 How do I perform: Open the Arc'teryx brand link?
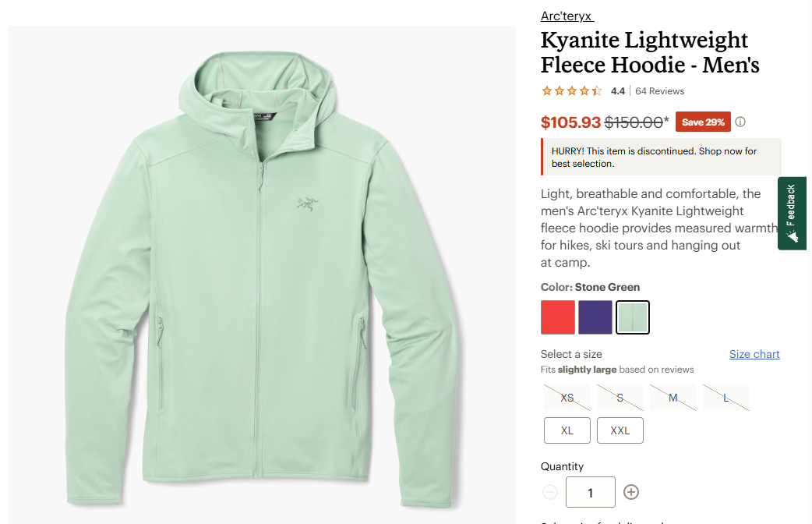(567, 16)
